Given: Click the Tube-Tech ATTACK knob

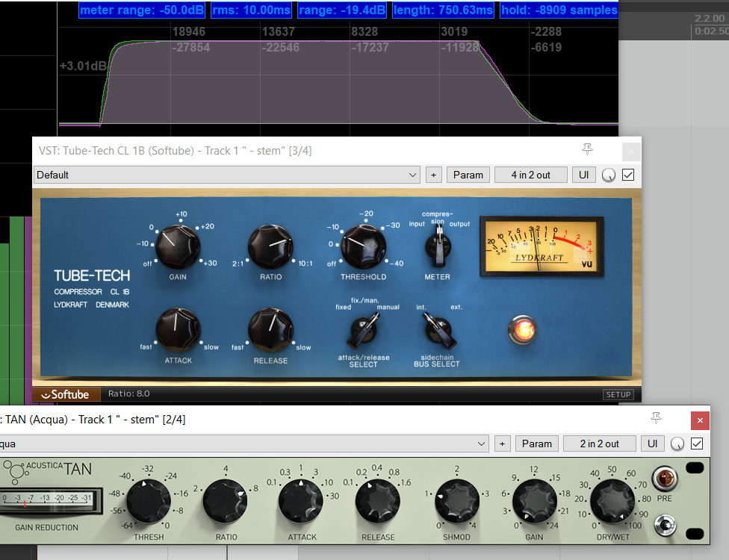Looking at the screenshot, I should click(x=178, y=331).
